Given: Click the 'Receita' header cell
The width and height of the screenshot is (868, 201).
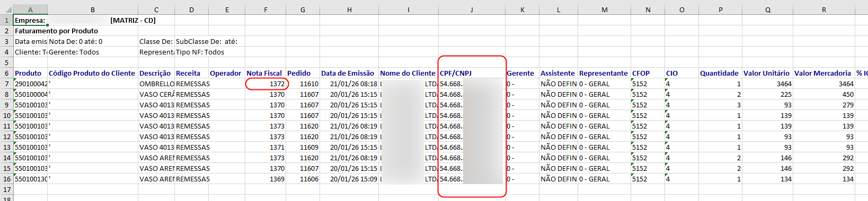Looking at the screenshot, I should pyautogui.click(x=191, y=73).
